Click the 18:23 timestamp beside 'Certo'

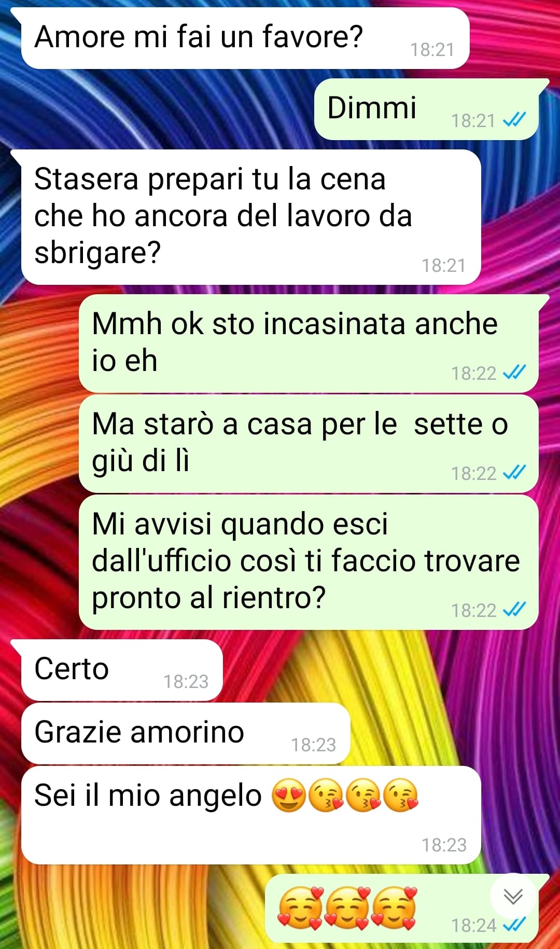(186, 681)
